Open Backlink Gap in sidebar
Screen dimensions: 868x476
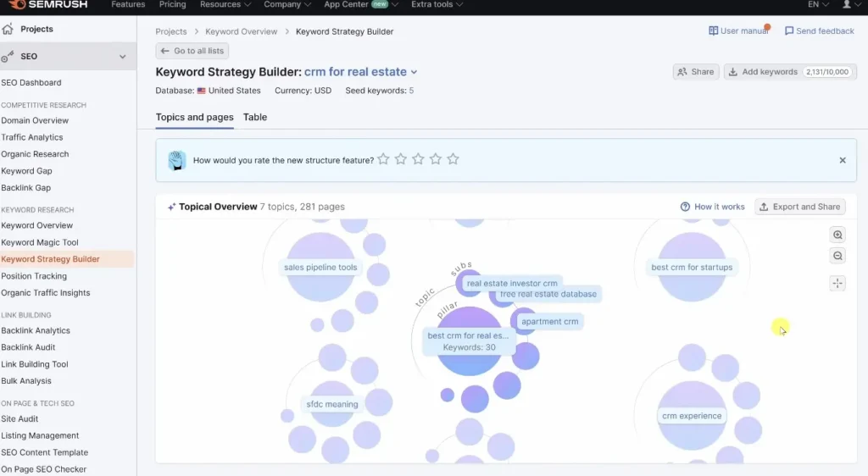pos(26,188)
